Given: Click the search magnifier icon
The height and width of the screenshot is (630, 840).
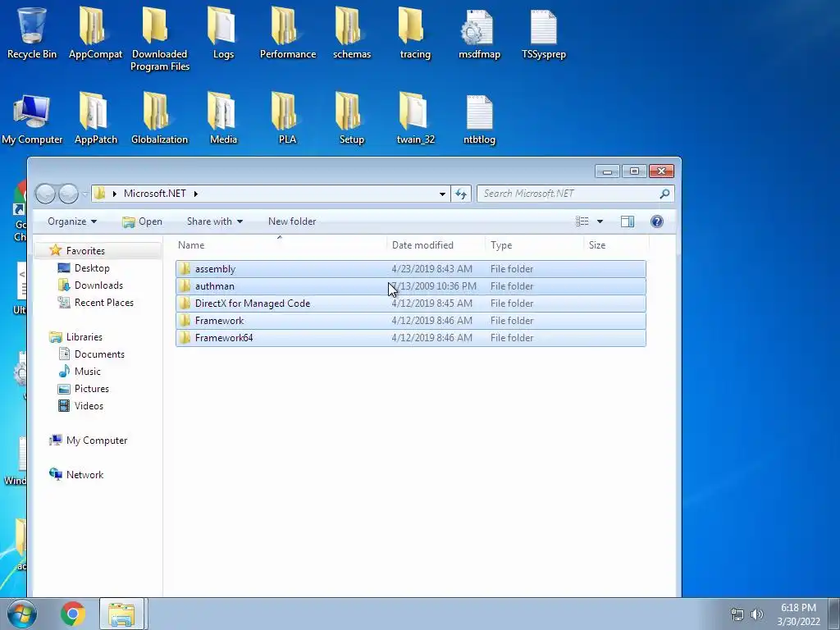Looking at the screenshot, I should (x=664, y=194).
